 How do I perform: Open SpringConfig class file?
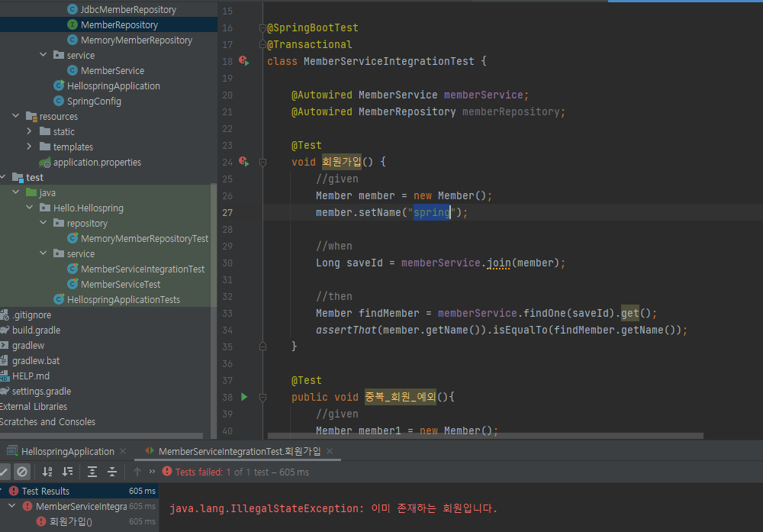point(87,102)
